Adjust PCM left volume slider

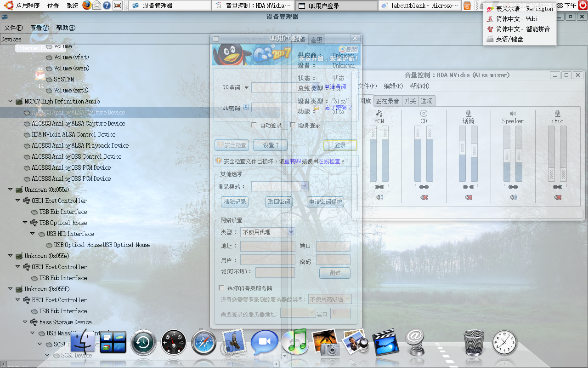pyautogui.click(x=373, y=154)
